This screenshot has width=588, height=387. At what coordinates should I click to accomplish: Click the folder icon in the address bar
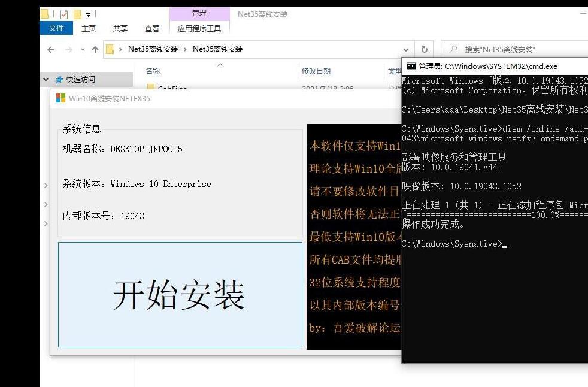pos(110,49)
